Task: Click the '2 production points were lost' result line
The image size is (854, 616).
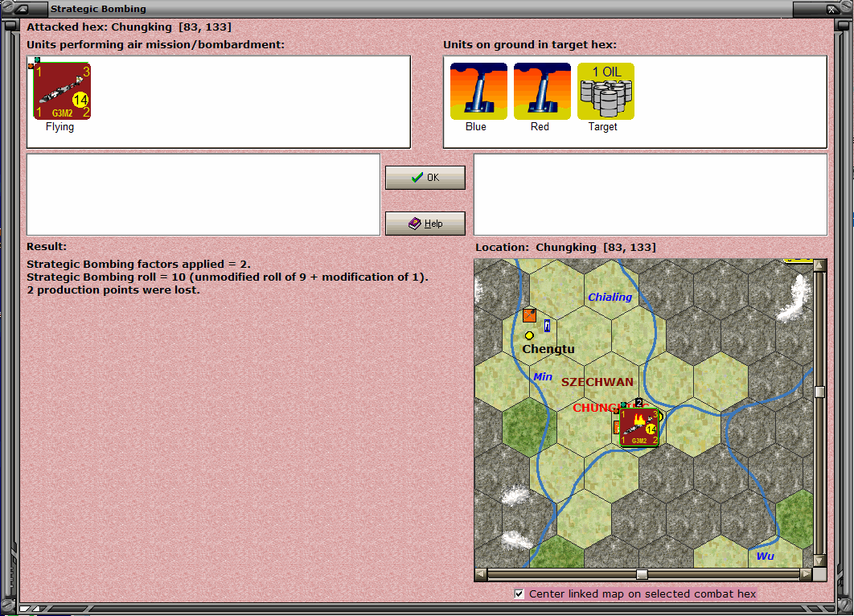Action: (x=113, y=290)
